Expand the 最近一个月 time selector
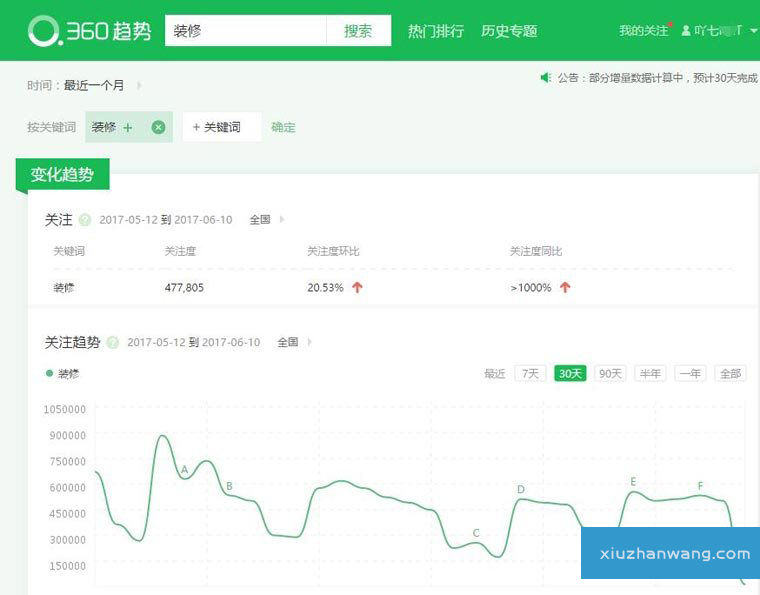Screen dimensions: 760x595 click(139, 86)
